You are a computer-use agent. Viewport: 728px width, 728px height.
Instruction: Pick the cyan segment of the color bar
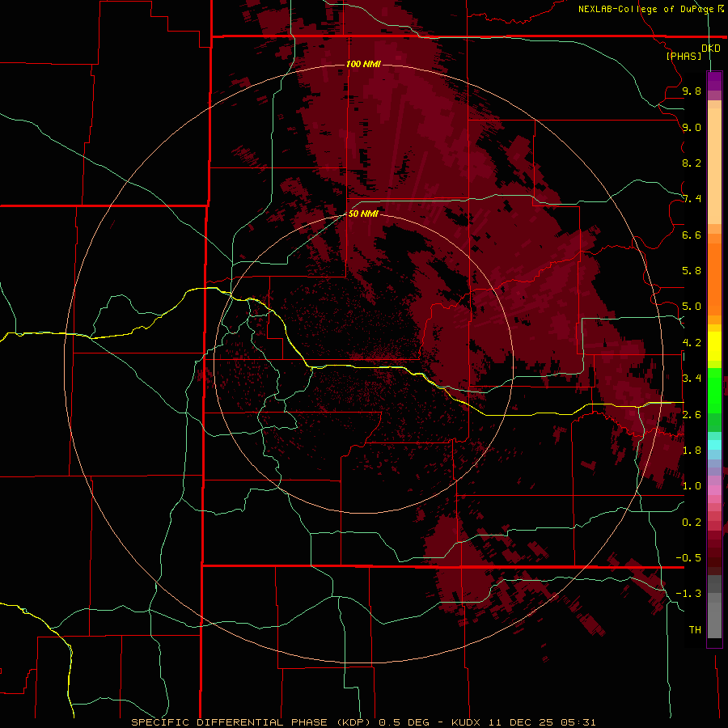(x=714, y=445)
